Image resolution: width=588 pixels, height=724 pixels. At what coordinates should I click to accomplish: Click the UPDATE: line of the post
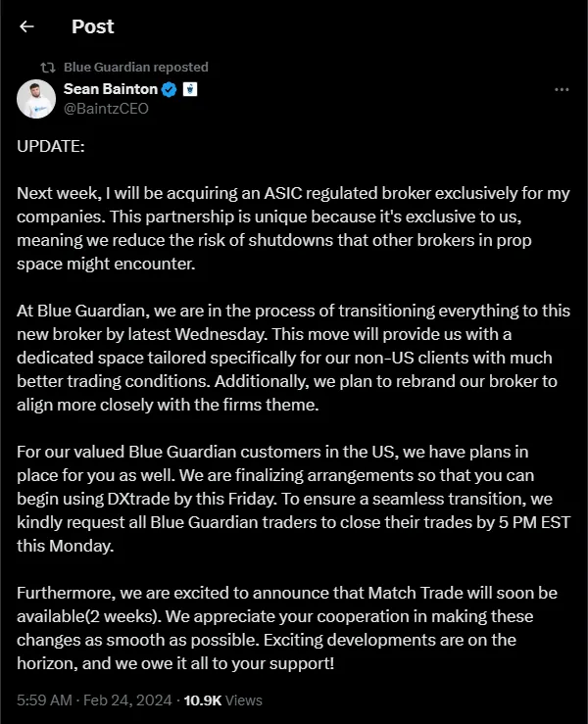click(x=51, y=146)
